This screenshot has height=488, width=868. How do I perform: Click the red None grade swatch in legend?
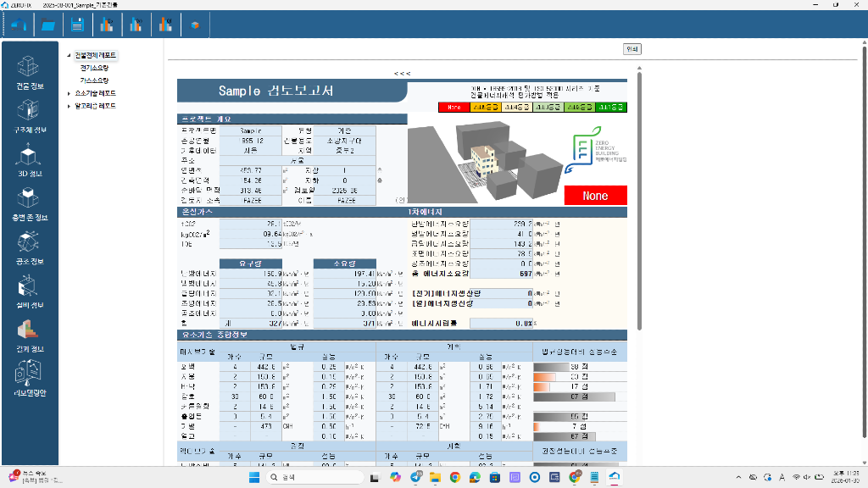454,108
